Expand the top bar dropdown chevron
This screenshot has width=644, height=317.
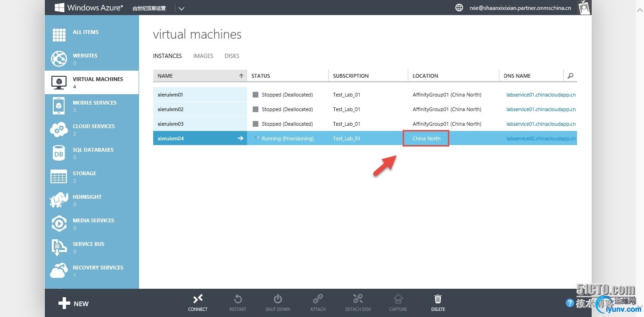tap(182, 8)
